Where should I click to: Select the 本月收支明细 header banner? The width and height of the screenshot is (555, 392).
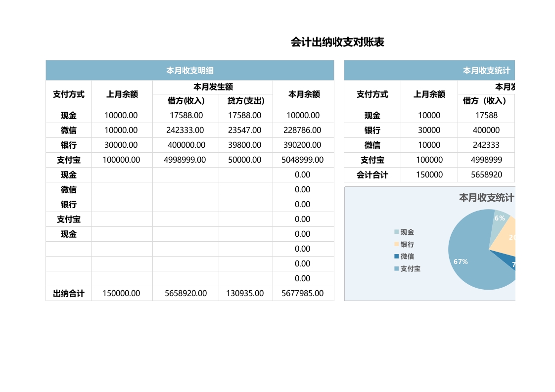click(189, 71)
